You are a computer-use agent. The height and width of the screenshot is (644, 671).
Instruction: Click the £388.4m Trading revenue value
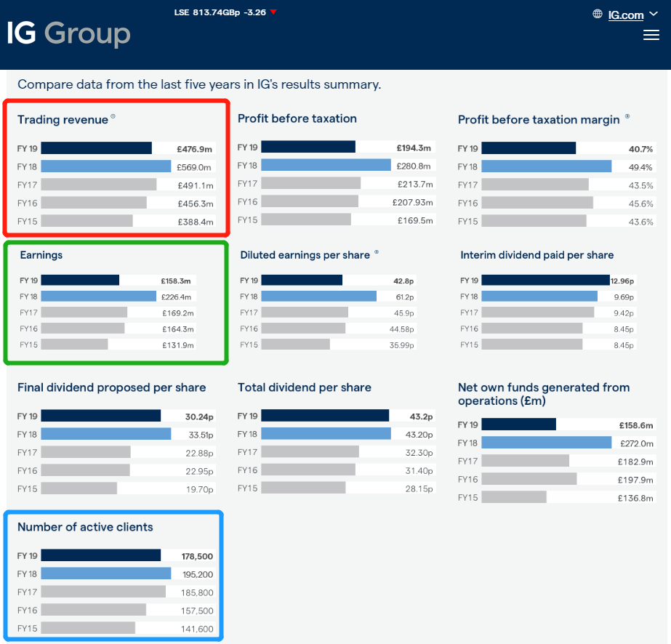(196, 222)
